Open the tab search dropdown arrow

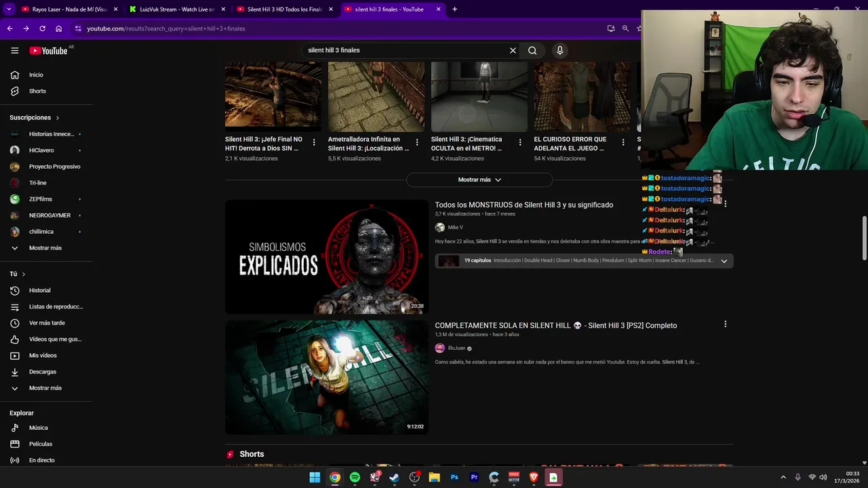click(9, 9)
